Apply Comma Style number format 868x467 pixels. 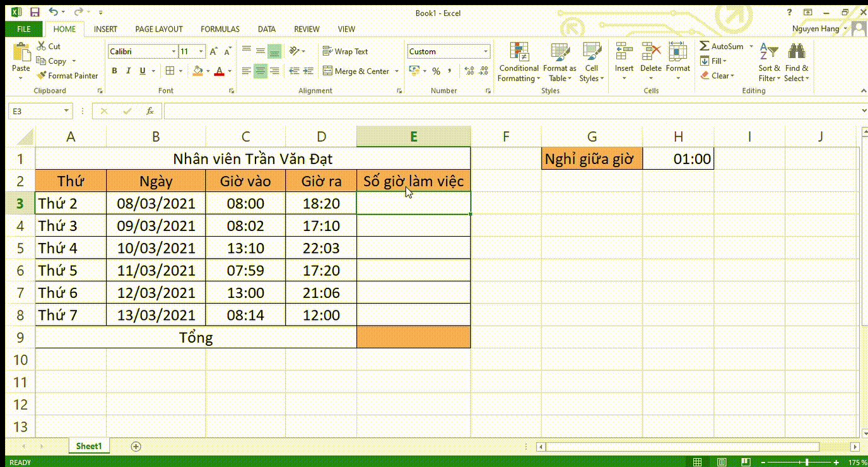[x=450, y=71]
